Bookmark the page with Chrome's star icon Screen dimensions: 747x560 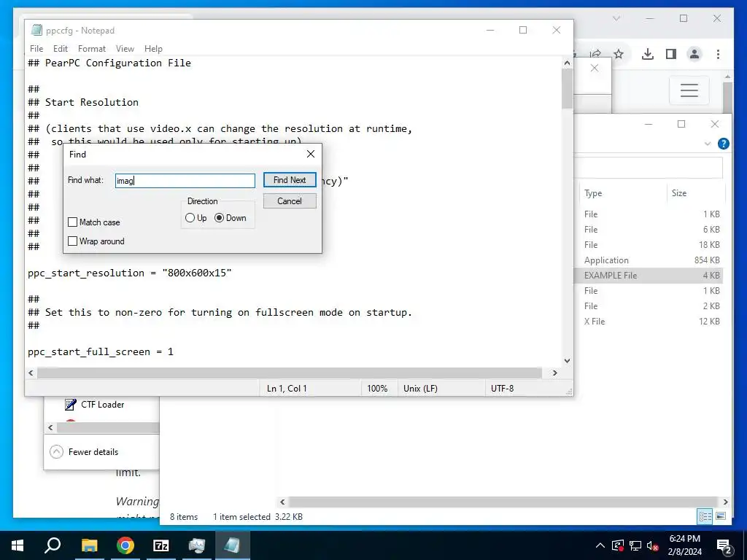point(619,54)
